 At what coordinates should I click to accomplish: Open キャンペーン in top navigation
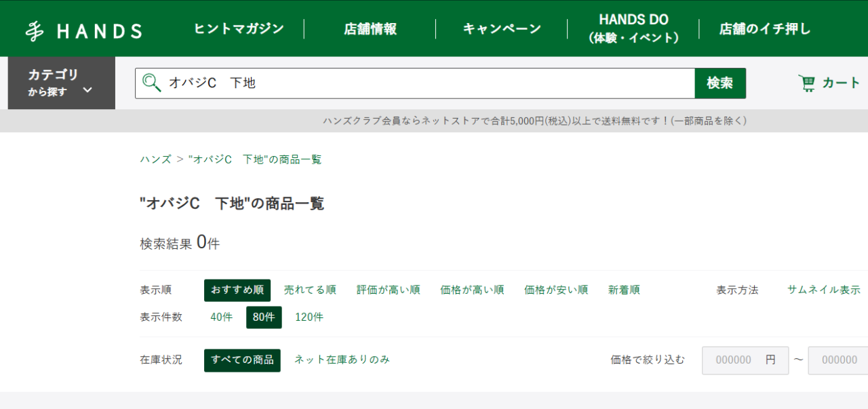[502, 28]
